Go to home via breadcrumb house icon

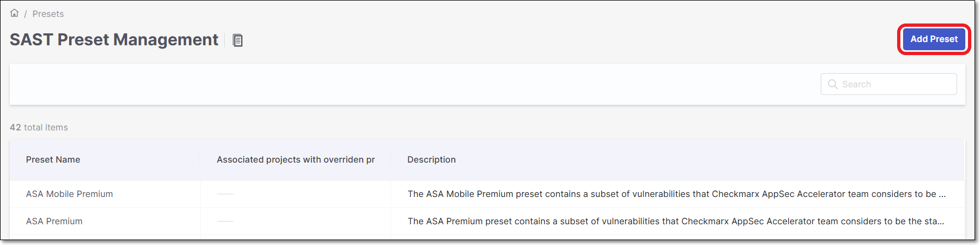point(15,13)
